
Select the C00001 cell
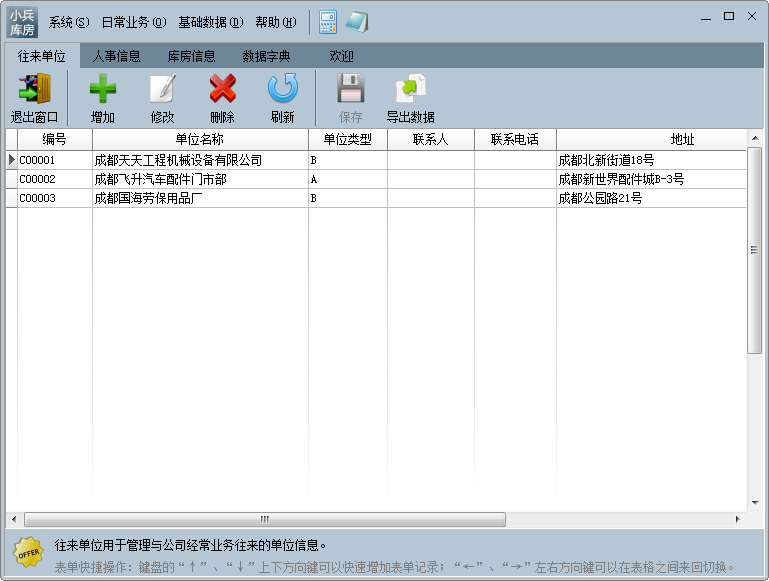click(54, 160)
